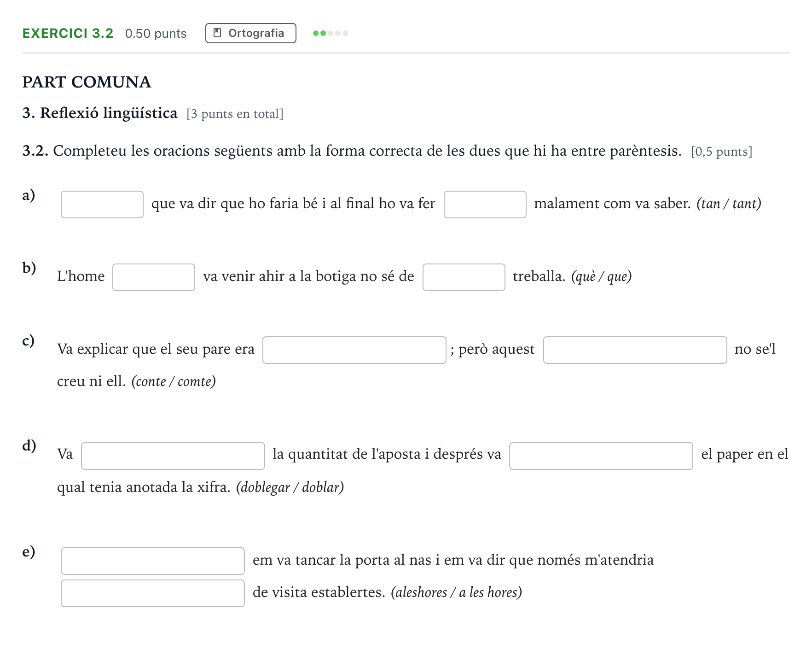Click first blank in sentence a before 'que va dir'
This screenshot has width=812, height=655.
click(102, 205)
